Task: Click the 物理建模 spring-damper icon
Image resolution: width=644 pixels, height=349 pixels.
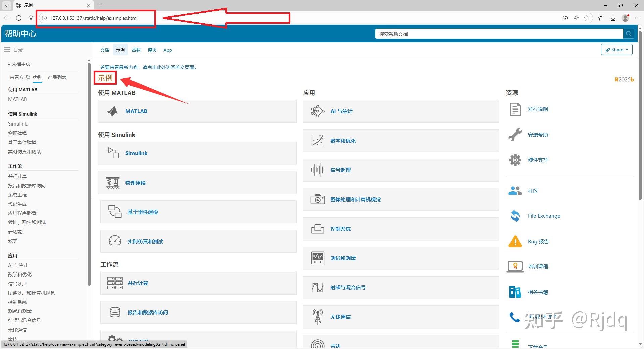Action: pyautogui.click(x=112, y=183)
